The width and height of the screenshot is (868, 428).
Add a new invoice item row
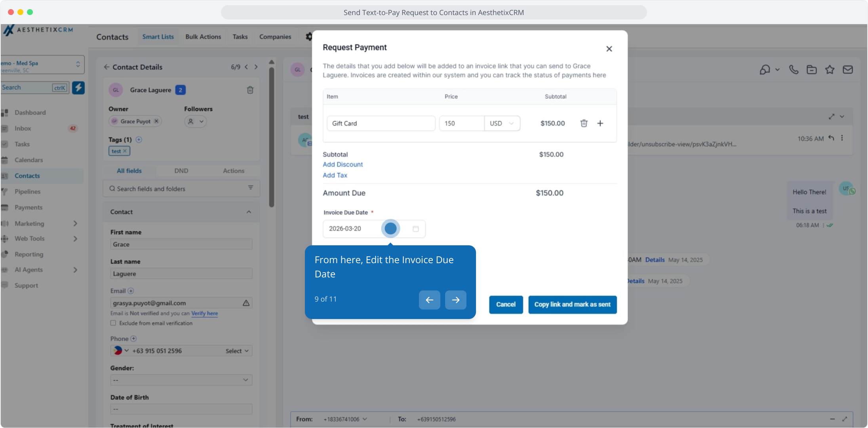pyautogui.click(x=600, y=123)
